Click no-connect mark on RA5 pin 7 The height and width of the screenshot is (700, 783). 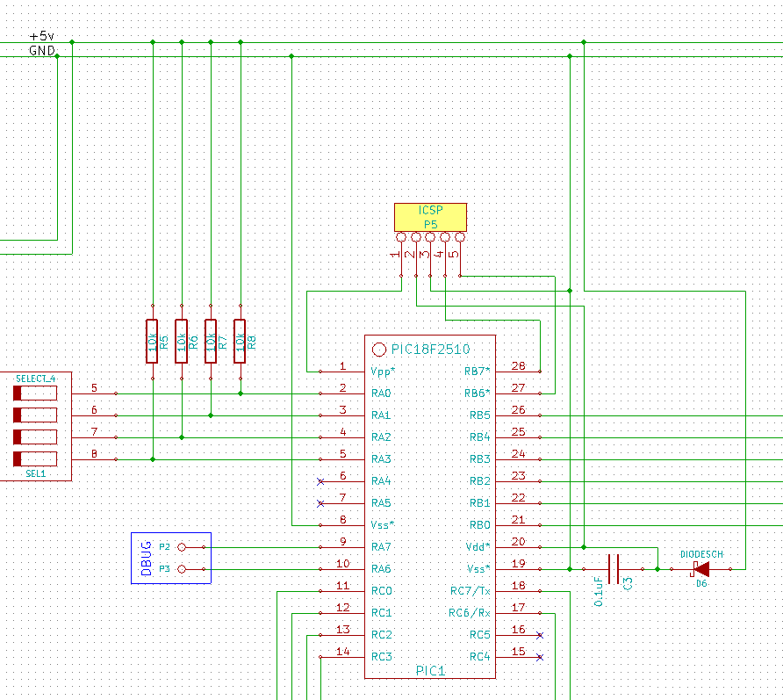[x=320, y=503]
